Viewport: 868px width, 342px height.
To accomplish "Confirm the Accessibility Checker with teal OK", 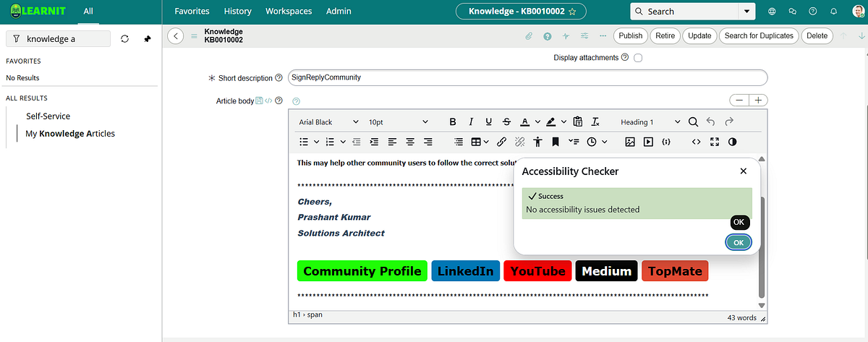I will click(x=739, y=243).
